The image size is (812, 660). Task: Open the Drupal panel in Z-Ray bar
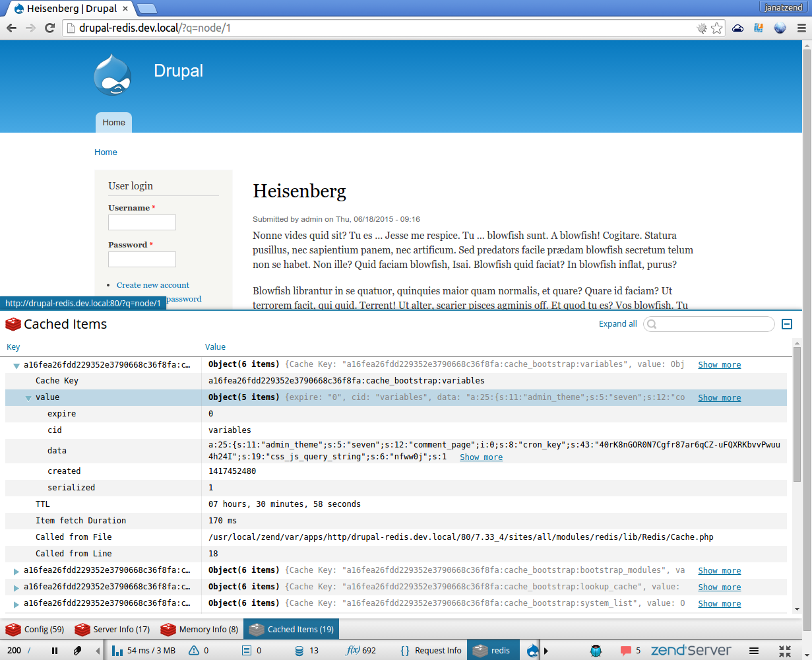pos(533,651)
